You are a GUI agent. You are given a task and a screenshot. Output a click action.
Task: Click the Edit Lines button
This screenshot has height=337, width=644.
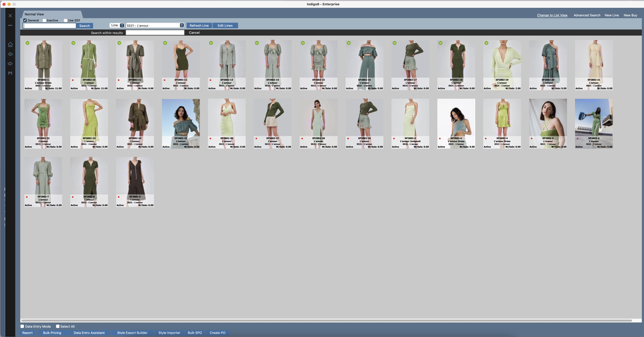(225, 26)
